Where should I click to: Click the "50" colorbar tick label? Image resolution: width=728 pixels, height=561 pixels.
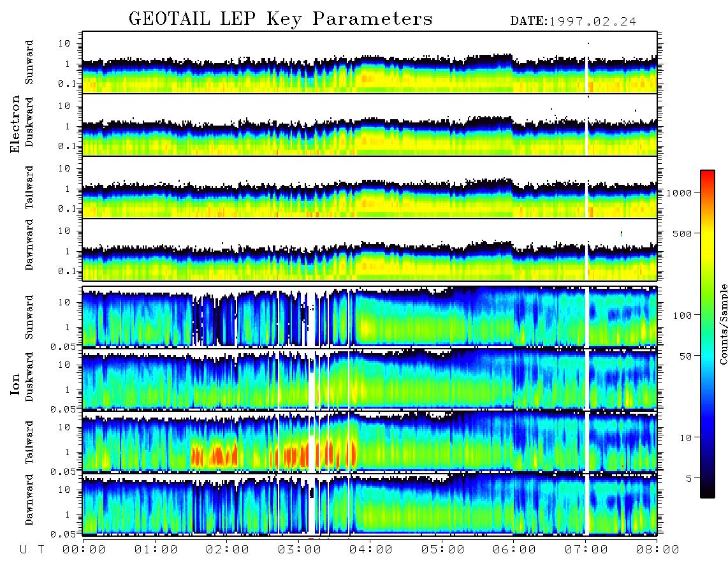point(685,356)
